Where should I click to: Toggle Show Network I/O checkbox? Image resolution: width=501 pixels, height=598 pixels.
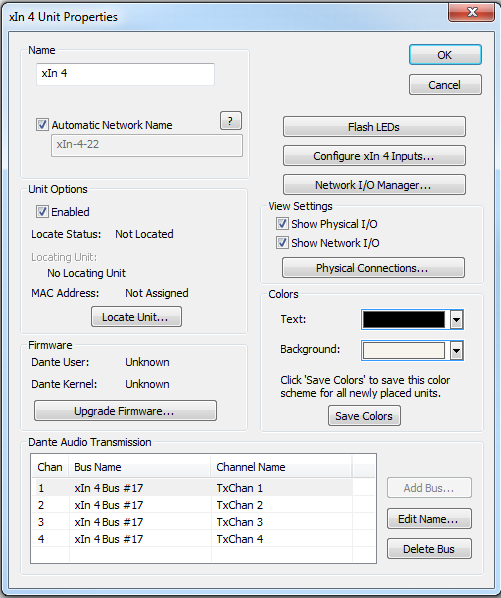tap(282, 243)
